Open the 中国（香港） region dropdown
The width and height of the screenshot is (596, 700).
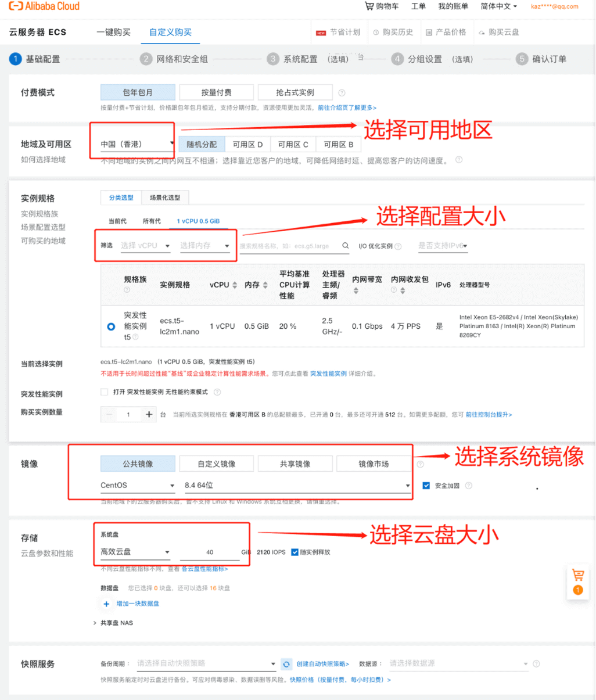[137, 144]
